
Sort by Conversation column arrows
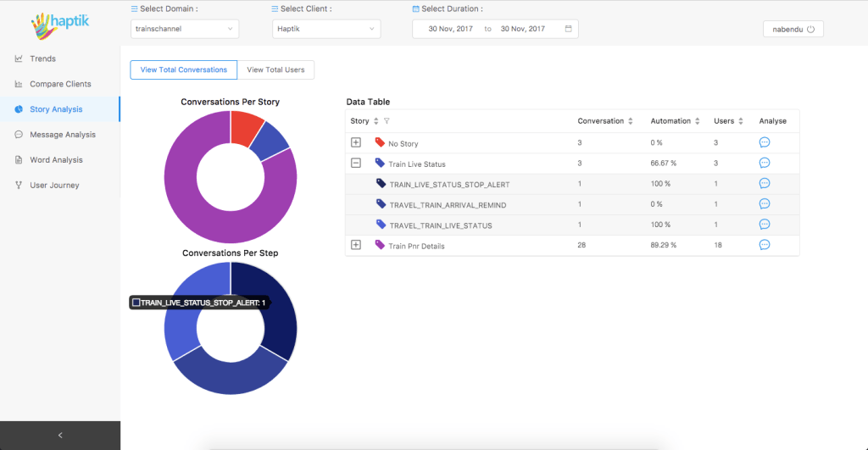[x=630, y=121]
